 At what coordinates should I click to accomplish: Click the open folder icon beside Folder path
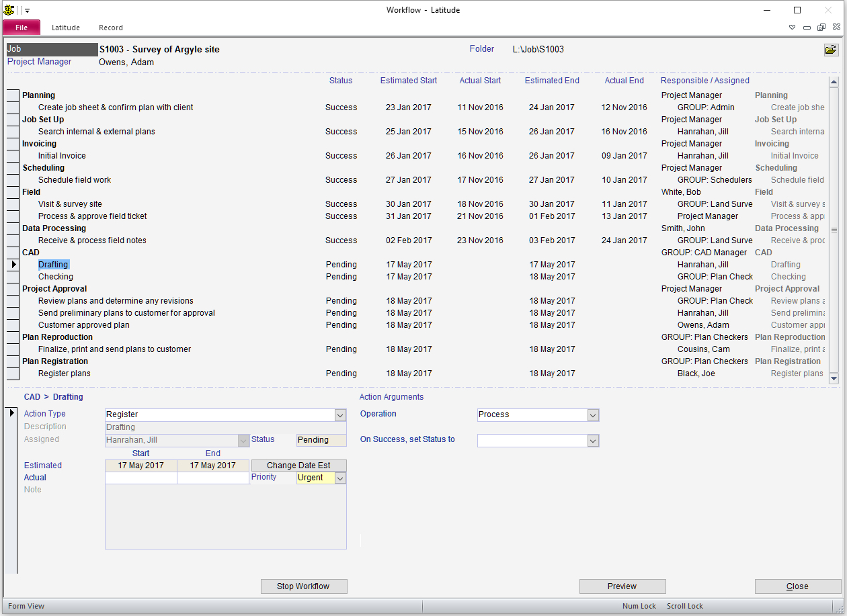click(x=831, y=50)
